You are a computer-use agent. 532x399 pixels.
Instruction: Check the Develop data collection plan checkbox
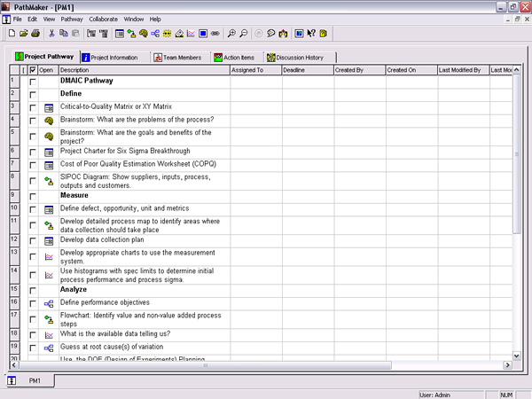[33, 241]
